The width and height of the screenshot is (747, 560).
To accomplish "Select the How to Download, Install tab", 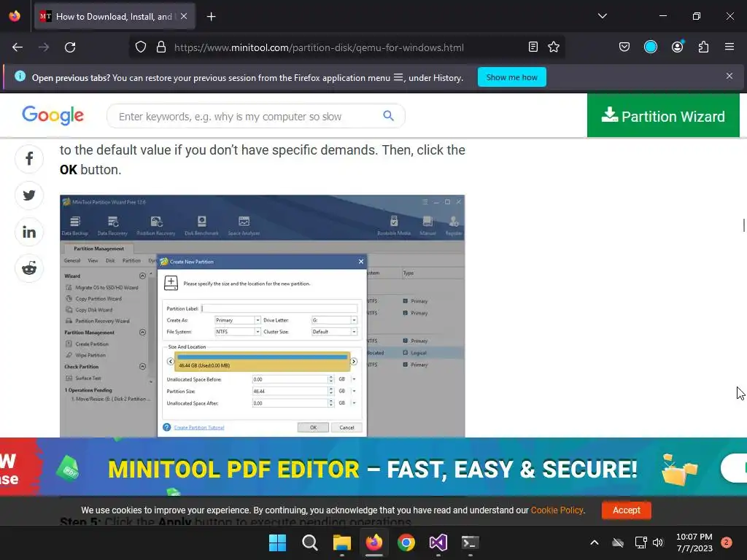I will pyautogui.click(x=113, y=17).
